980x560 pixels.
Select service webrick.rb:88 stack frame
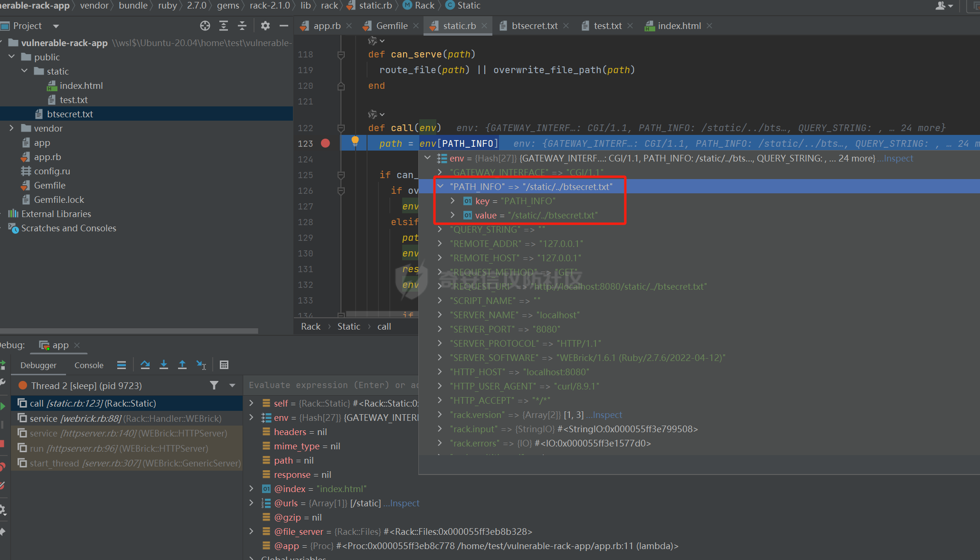click(126, 418)
